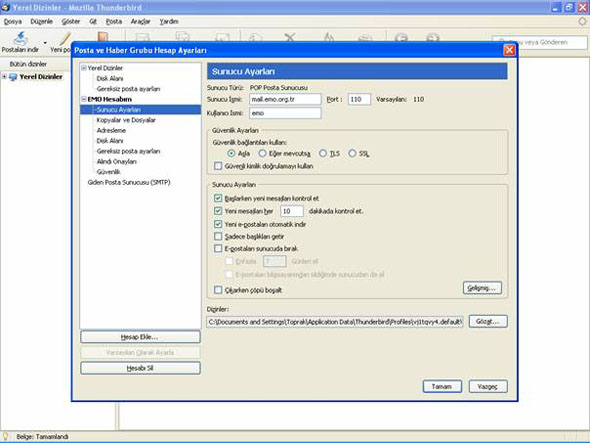
Task: Select Adresleme tree item
Action: tap(111, 130)
